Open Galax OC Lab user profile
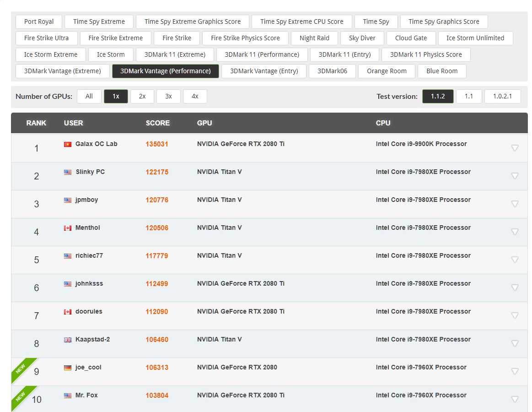532x412 pixels. 97,144
